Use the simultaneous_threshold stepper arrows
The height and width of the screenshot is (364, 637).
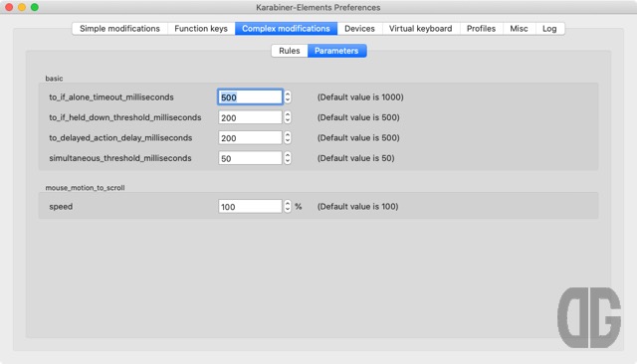tap(288, 158)
